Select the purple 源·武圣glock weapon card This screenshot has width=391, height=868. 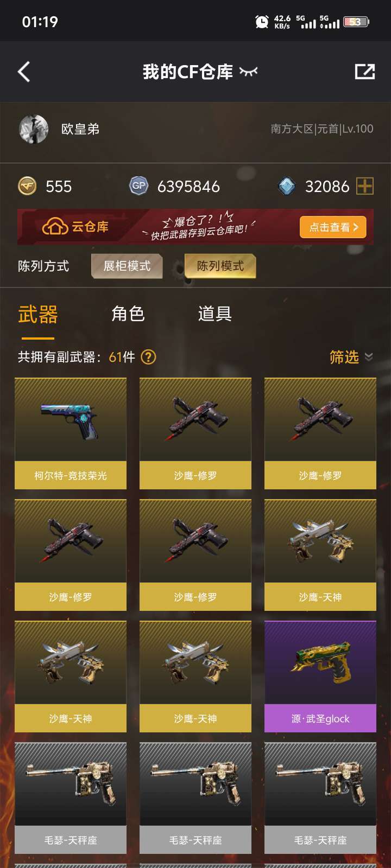tap(320, 676)
